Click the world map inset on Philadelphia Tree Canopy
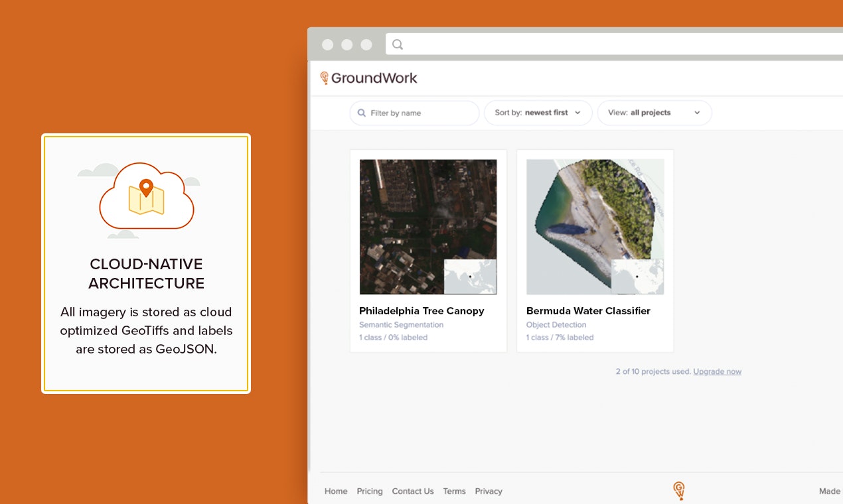Screen dimensions: 843x504 (470, 277)
